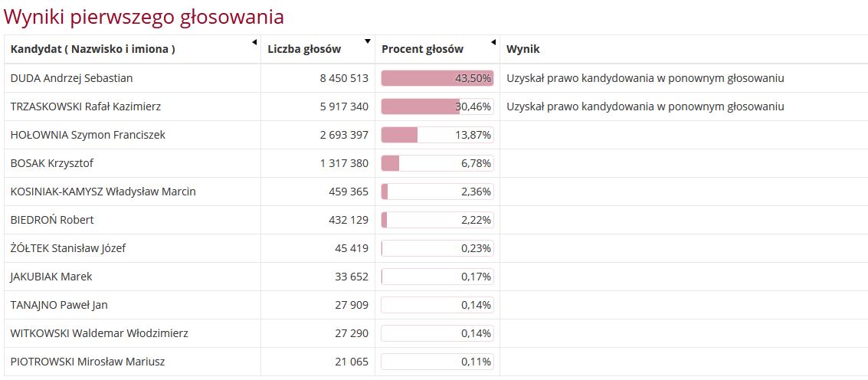
Task: Click the PIOTROWSKI Mirosław Mariusz entry
Action: (x=88, y=362)
